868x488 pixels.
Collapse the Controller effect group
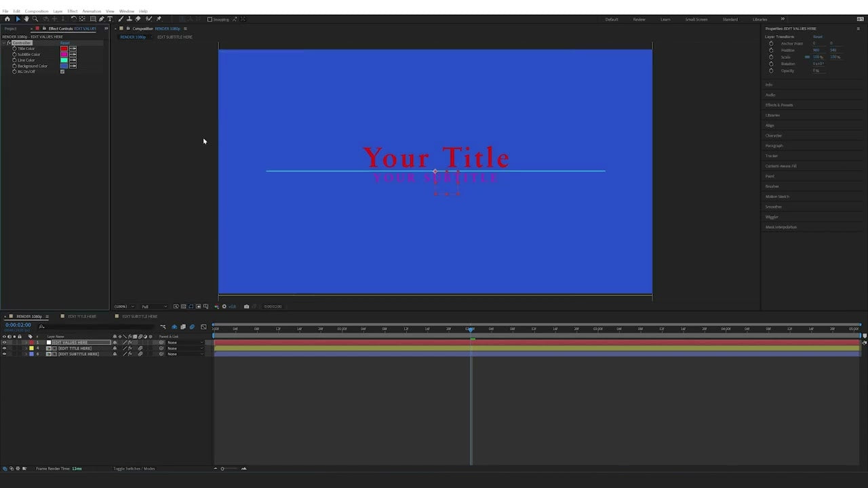tap(4, 43)
